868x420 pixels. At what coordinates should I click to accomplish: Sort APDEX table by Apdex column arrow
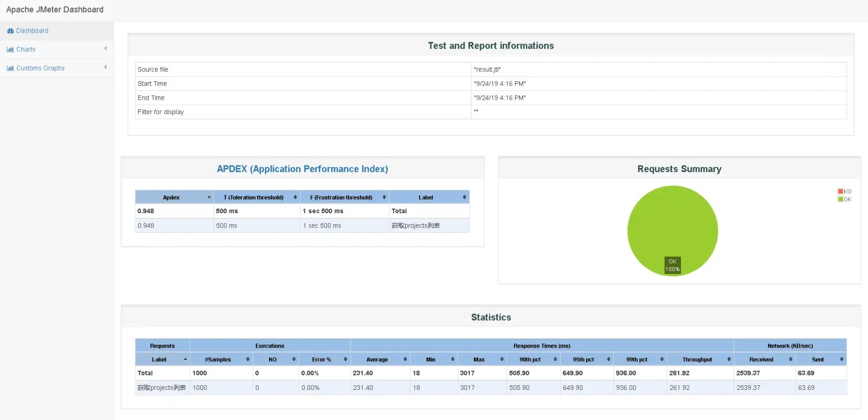pyautogui.click(x=209, y=198)
